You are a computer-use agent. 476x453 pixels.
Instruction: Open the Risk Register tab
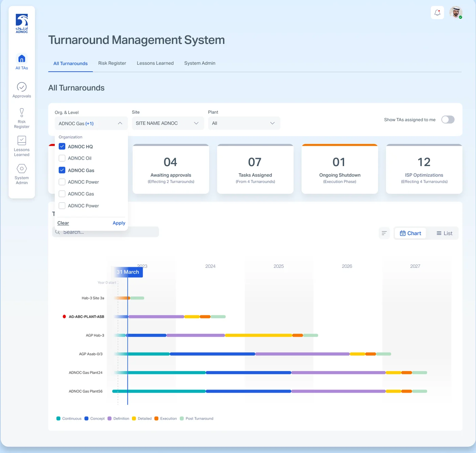(x=112, y=63)
